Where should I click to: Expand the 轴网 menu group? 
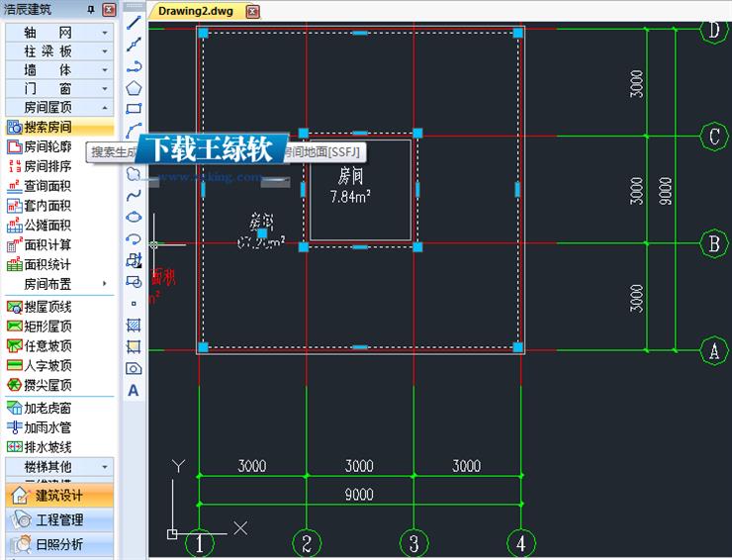point(59,33)
